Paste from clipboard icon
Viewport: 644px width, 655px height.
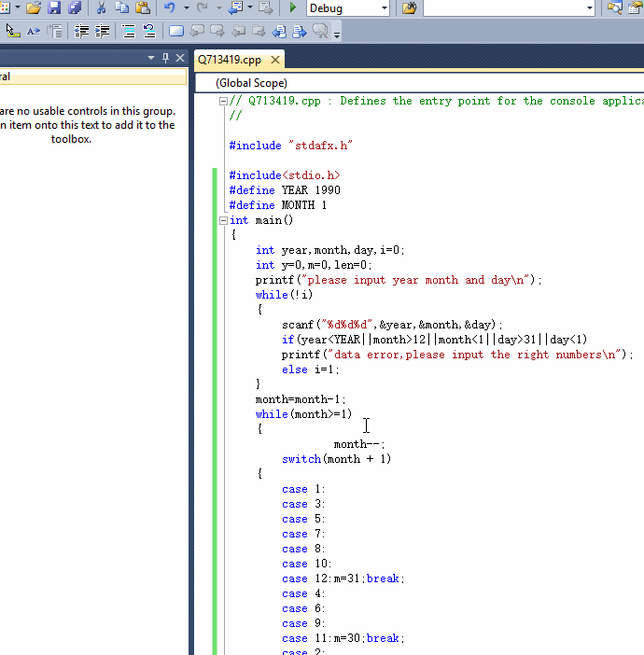(143, 7)
